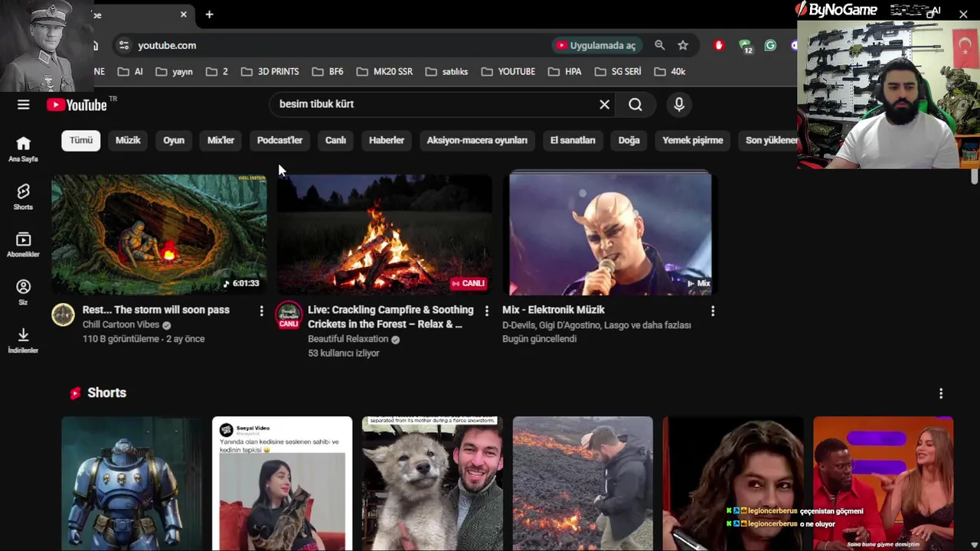Open the live campfire video thumbnail

point(384,234)
